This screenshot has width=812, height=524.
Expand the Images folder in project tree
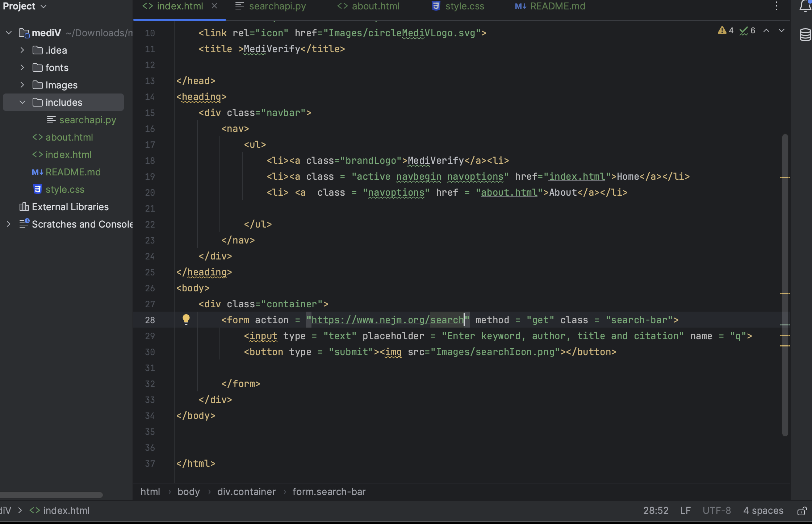click(x=22, y=85)
